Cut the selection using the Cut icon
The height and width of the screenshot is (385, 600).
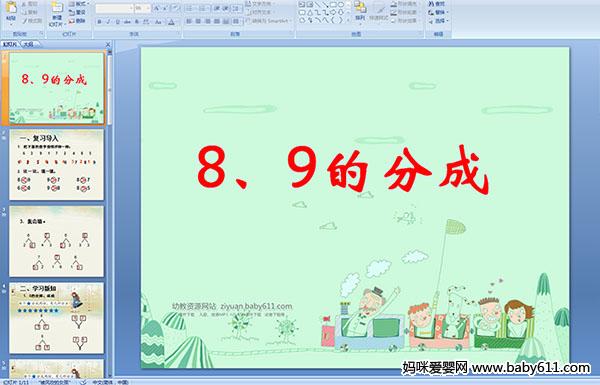click(x=31, y=4)
